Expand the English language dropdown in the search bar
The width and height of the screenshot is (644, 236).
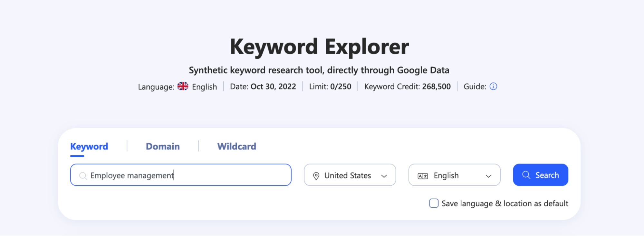pos(454,175)
